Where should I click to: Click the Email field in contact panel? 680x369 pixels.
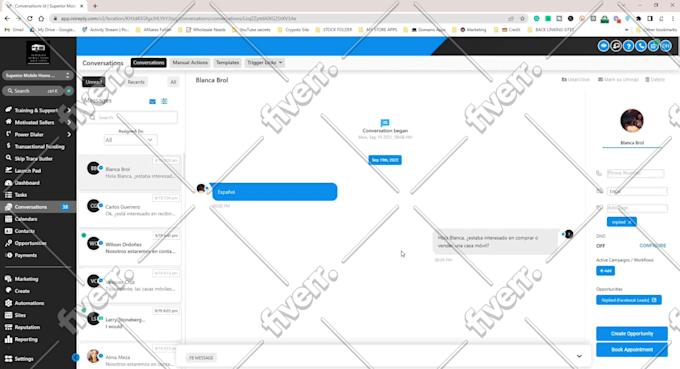[x=638, y=191]
